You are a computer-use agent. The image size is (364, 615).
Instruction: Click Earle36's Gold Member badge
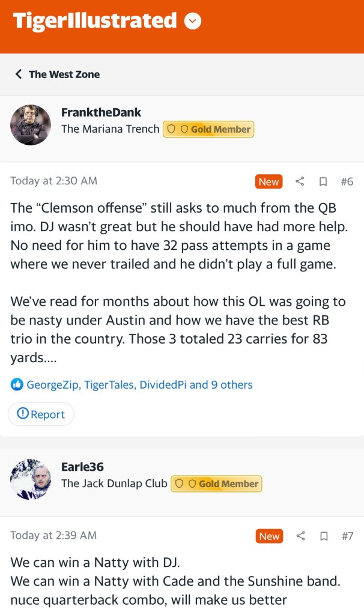216,483
